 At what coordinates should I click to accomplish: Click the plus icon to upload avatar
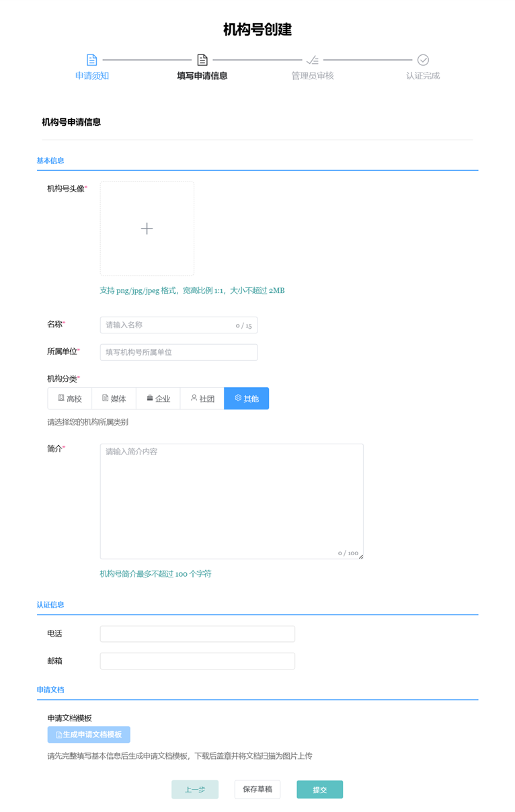(x=147, y=229)
